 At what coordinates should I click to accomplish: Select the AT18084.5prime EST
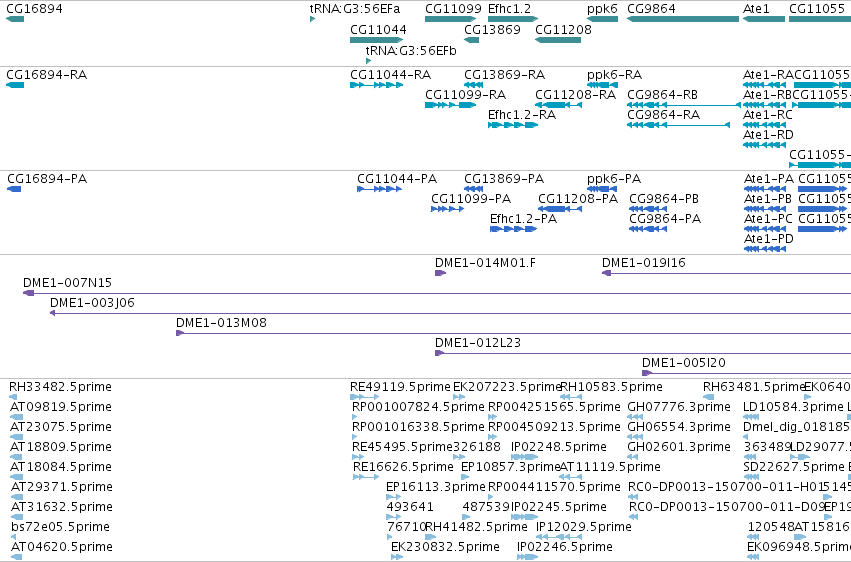17,477
